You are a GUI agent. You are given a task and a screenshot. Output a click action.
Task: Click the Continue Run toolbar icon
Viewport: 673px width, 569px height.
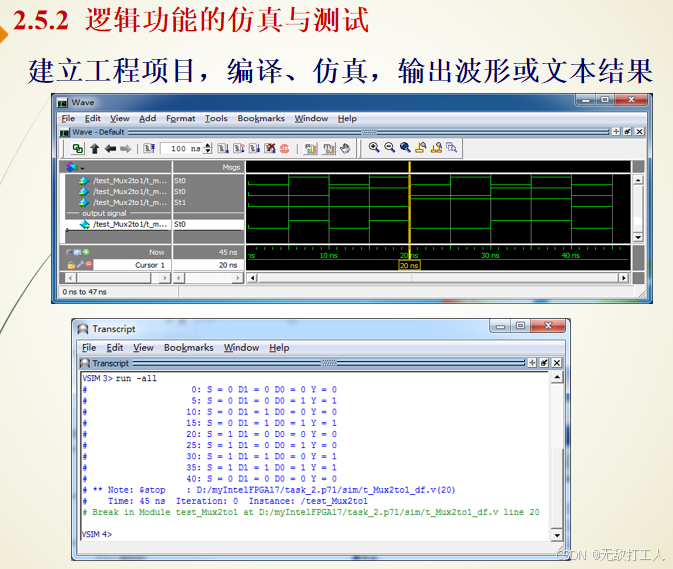click(x=239, y=148)
